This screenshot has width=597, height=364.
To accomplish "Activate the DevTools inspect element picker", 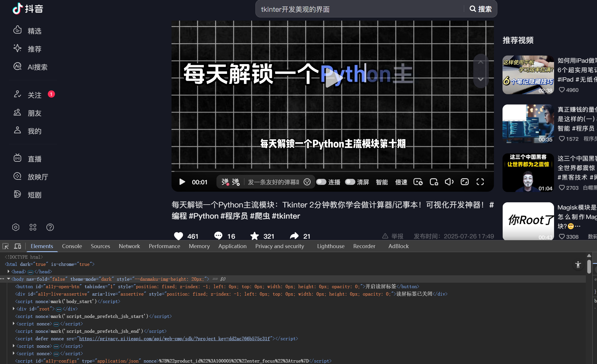I will pos(5,246).
